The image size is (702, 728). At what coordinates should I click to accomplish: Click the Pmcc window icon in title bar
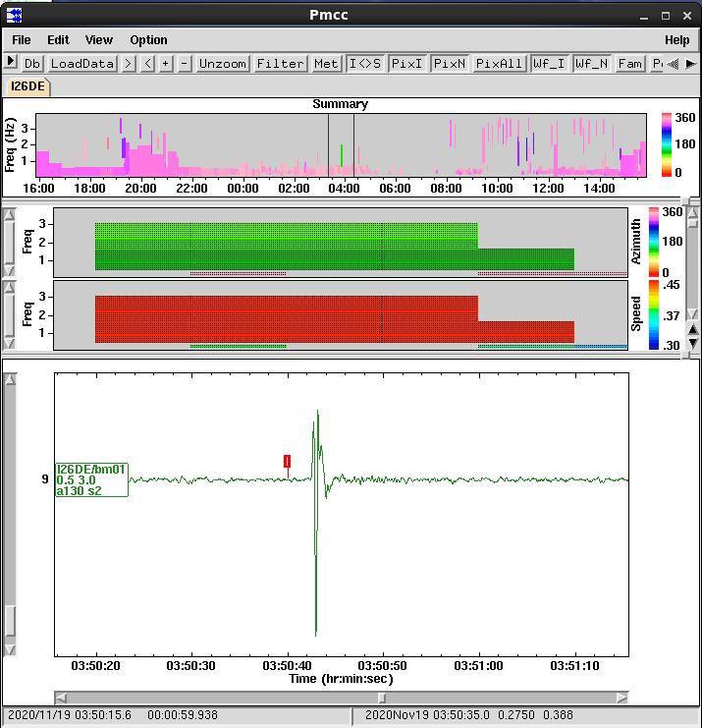click(x=14, y=16)
